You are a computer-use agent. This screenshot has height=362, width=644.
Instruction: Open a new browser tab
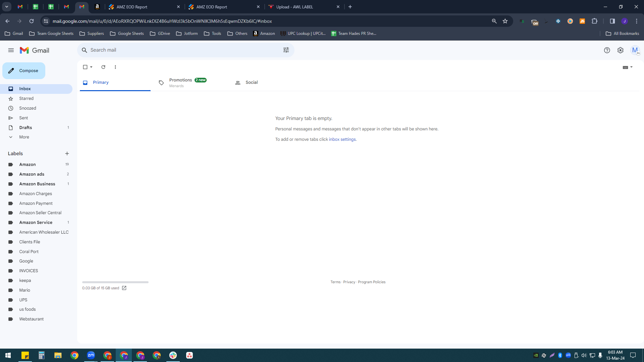coord(350,7)
